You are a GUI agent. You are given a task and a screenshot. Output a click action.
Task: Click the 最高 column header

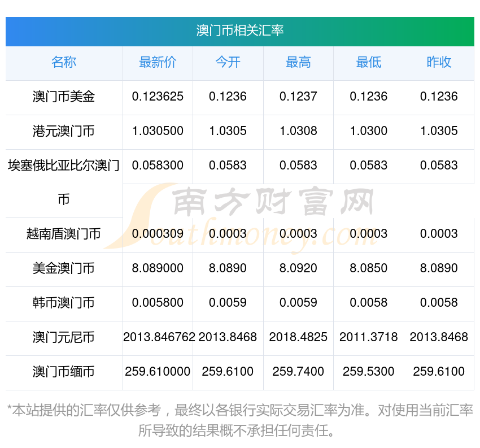pos(298,62)
